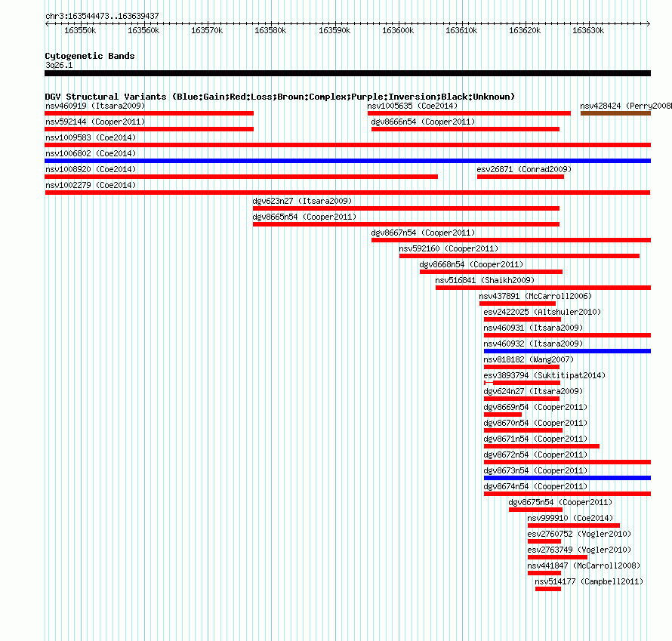Select esv3893794 (Suktitipat2014) label

click(x=544, y=375)
